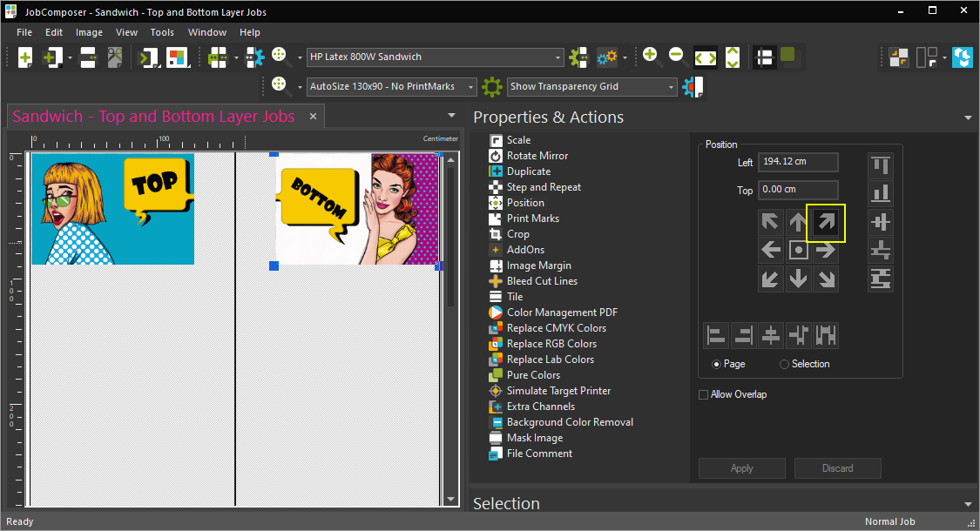Expand the Selection panel arrow
The image size is (980, 531).
(968, 504)
